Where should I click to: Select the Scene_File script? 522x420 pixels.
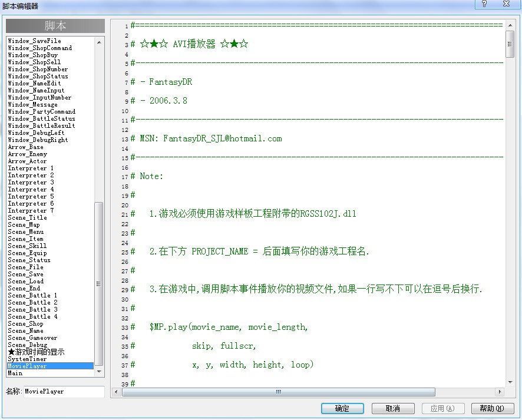pyautogui.click(x=50, y=267)
